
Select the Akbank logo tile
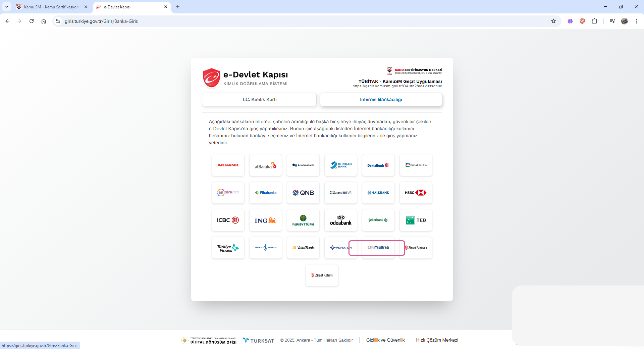pos(228,165)
